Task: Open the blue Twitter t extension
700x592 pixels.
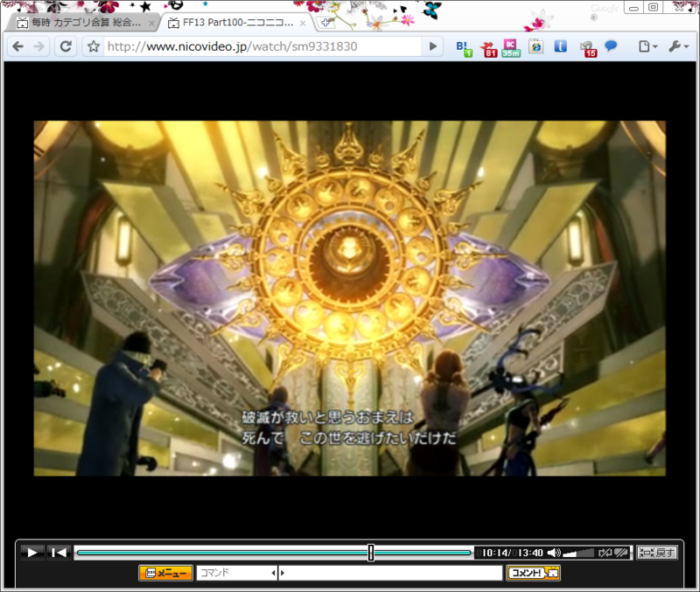Action: tap(560, 46)
